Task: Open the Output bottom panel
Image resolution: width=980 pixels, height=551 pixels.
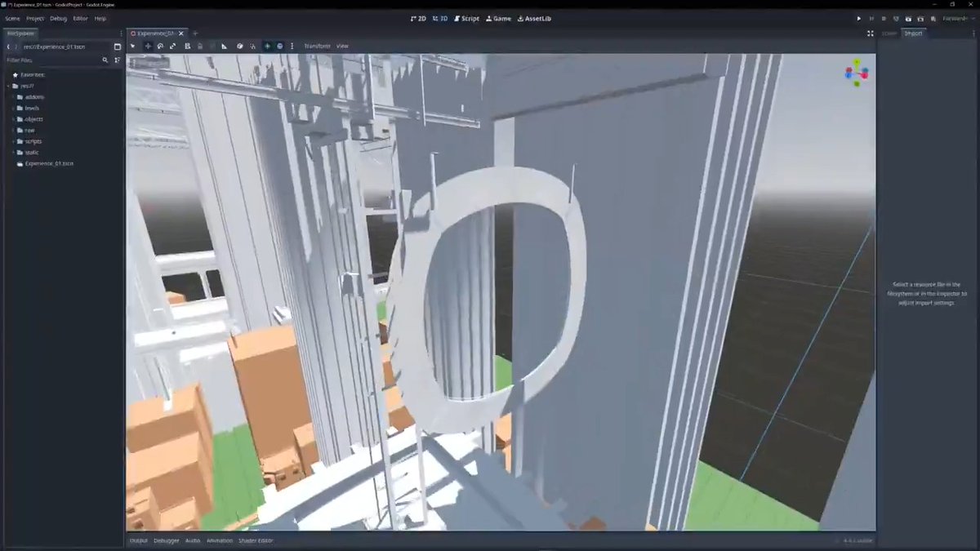Action: (139, 540)
